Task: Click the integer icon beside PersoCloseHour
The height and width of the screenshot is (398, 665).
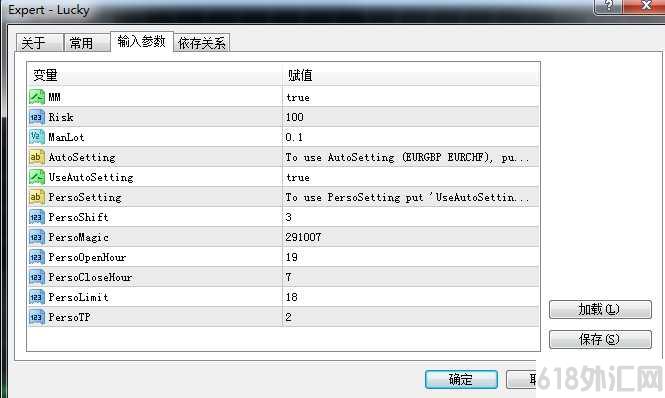Action: (x=36, y=277)
